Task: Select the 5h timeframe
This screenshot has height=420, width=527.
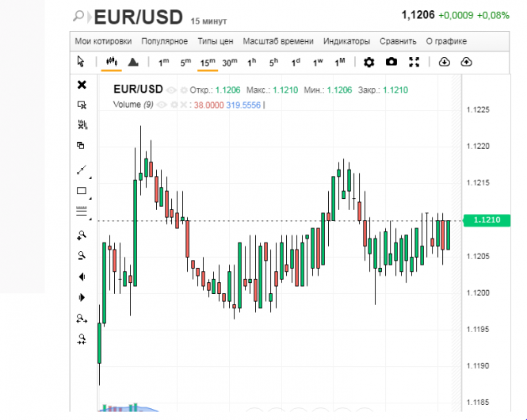Action: [273, 63]
